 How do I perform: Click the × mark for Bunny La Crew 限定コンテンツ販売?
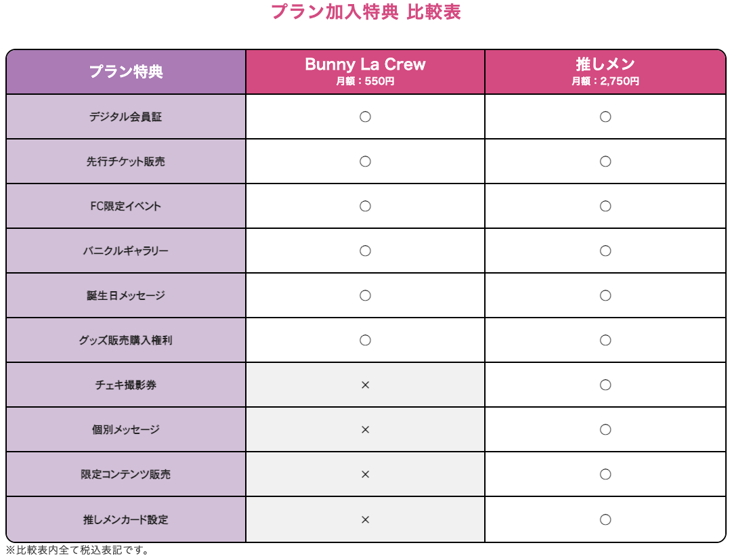pyautogui.click(x=365, y=474)
